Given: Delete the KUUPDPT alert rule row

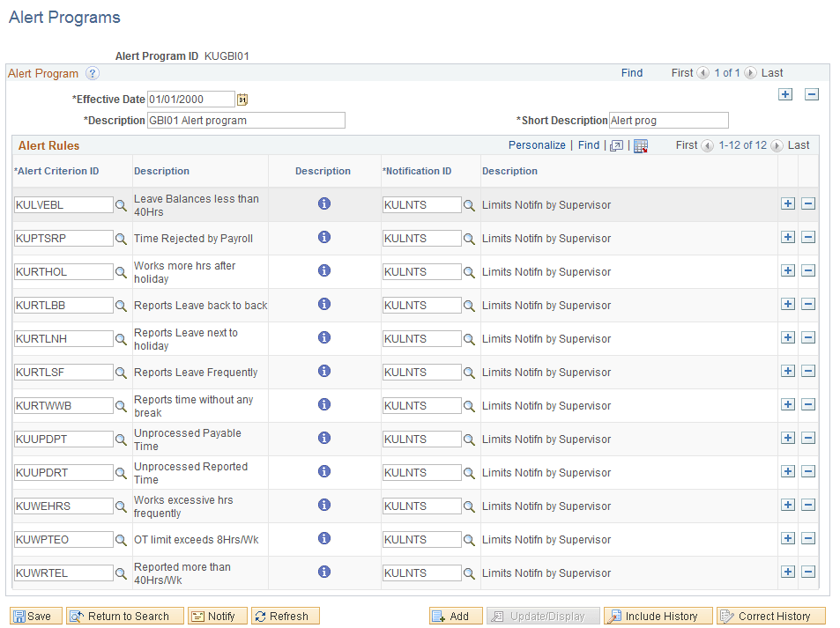Looking at the screenshot, I should coord(808,438).
